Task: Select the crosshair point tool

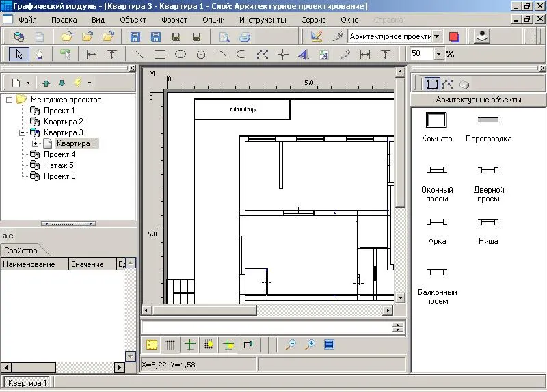Action: [283, 55]
